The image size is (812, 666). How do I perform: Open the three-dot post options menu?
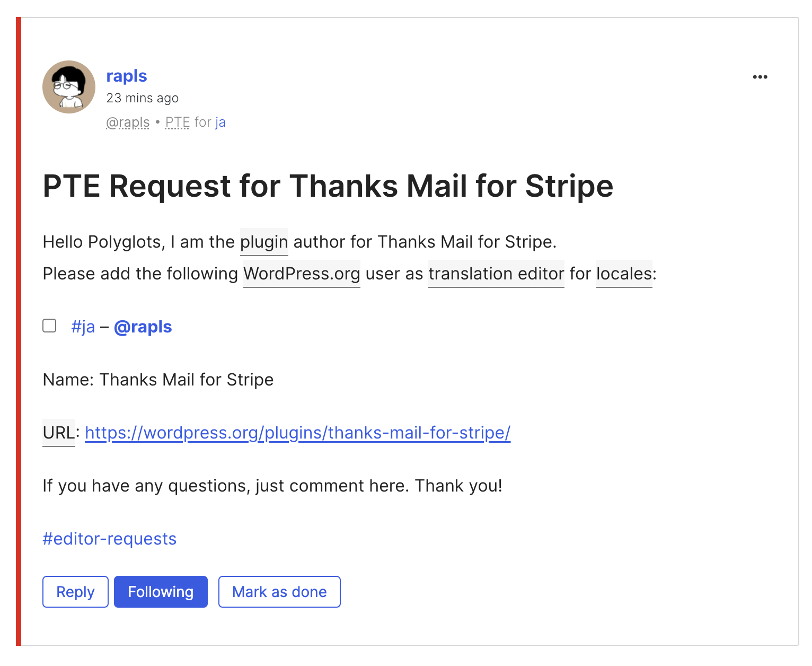click(x=760, y=77)
